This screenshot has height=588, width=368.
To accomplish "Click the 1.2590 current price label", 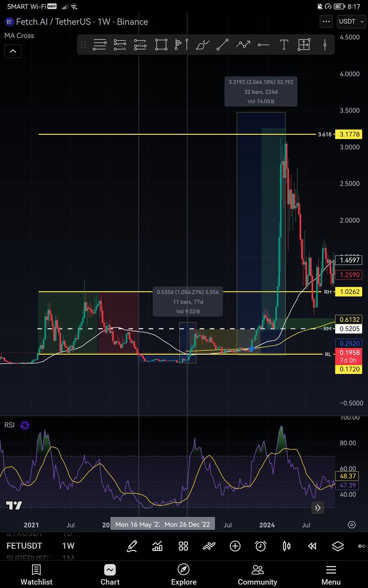I will tap(349, 274).
